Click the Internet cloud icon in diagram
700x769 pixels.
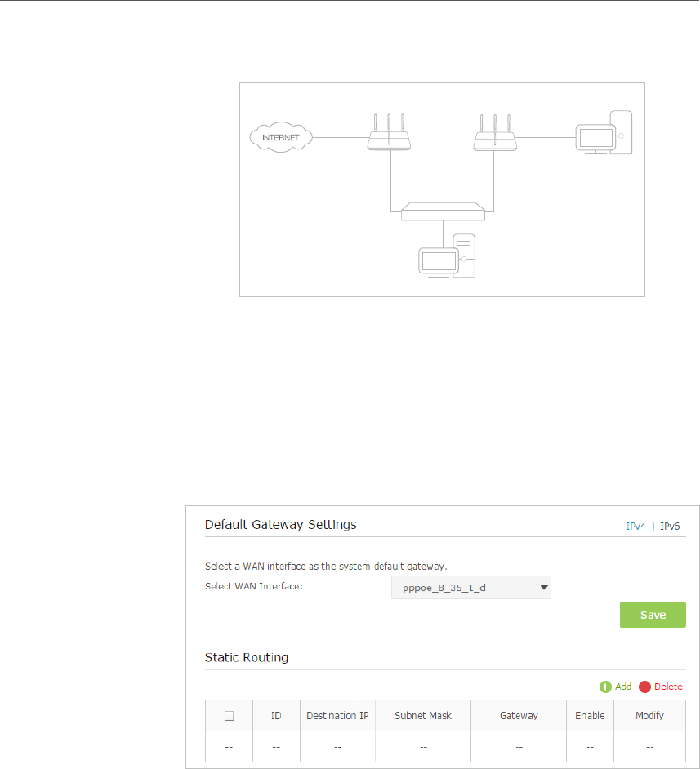pos(281,136)
